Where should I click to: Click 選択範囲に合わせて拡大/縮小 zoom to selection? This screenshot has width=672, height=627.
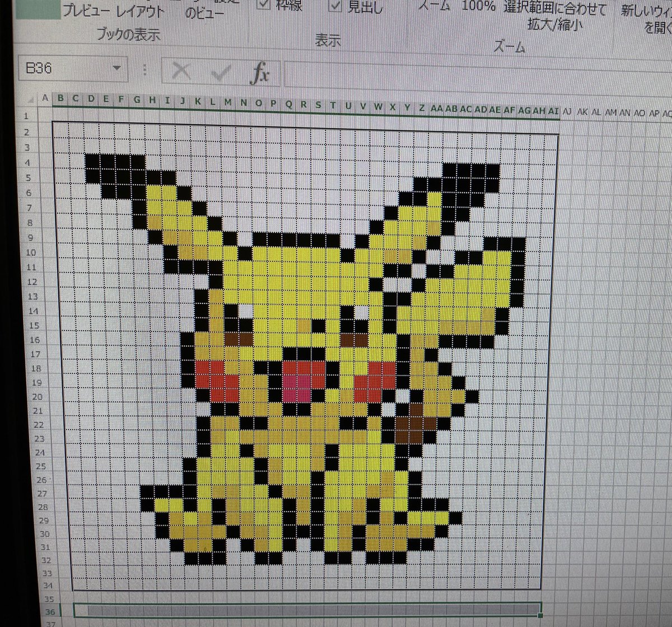coord(554,16)
